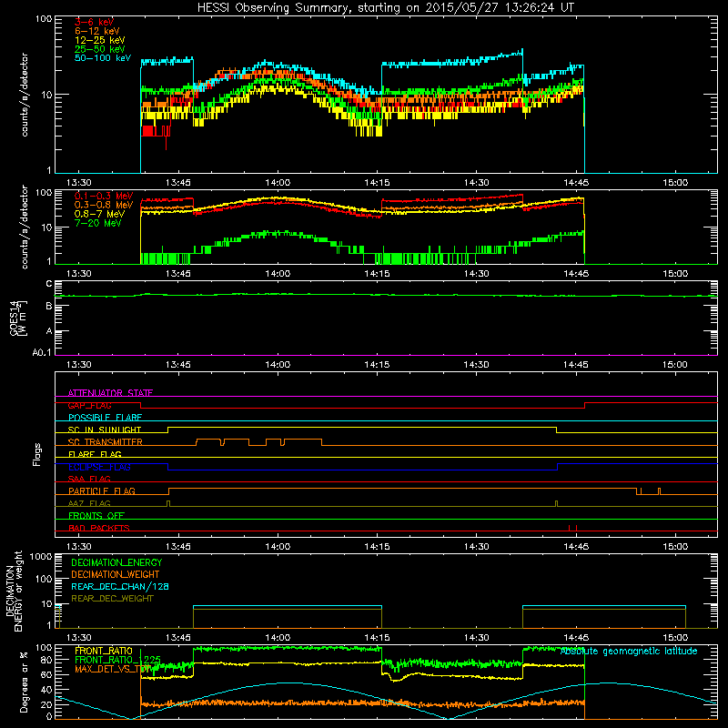Select the 6-12 keV legend label

(x=96, y=31)
